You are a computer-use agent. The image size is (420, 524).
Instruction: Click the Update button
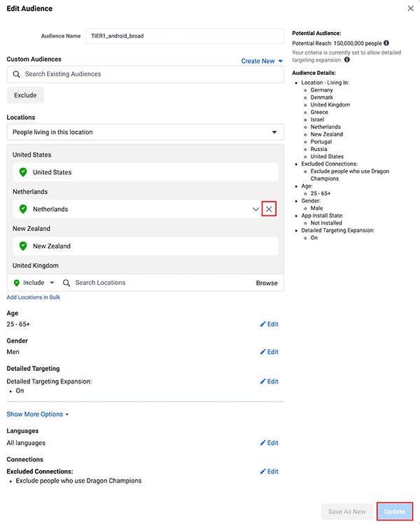tap(395, 511)
